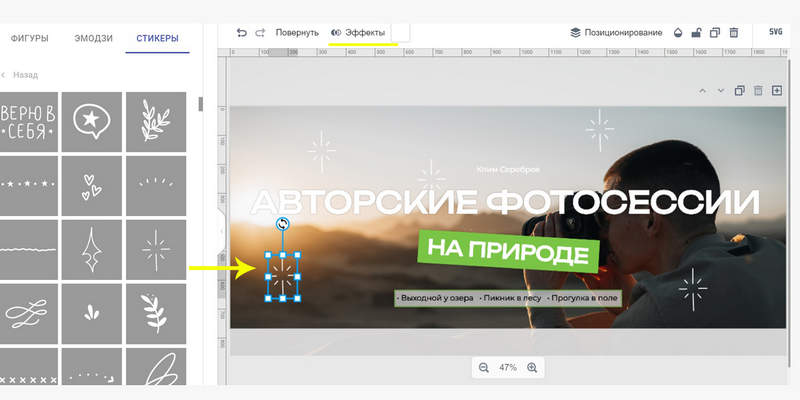
Task: Collapse the side panel with the edge handle
Action: click(x=221, y=232)
